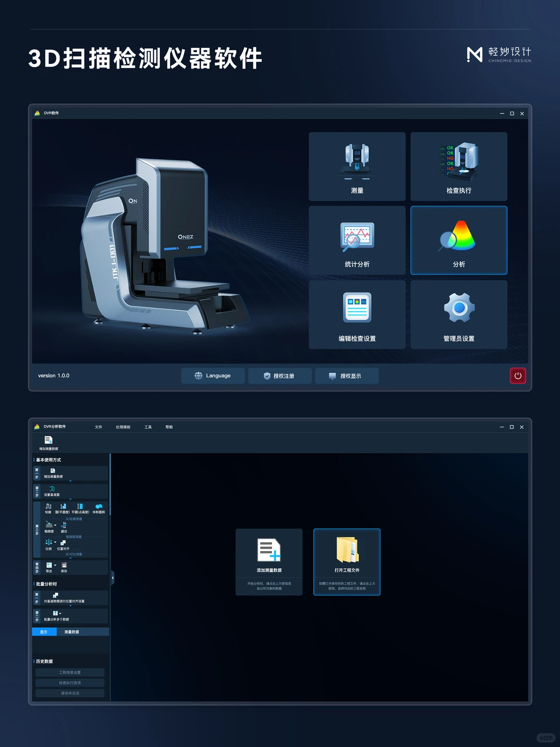Screen dimensions: 560x747
Task: Click the step three 位置对齐 icon
Action: (63, 543)
